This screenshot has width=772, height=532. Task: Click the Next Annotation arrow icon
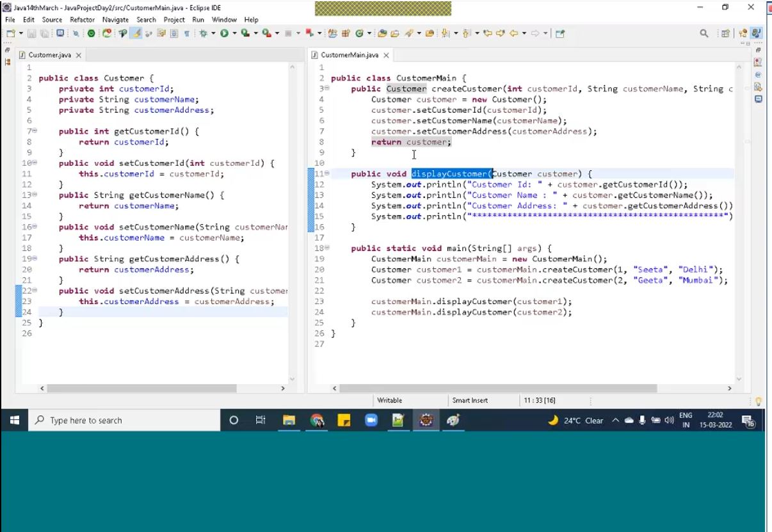click(444, 33)
